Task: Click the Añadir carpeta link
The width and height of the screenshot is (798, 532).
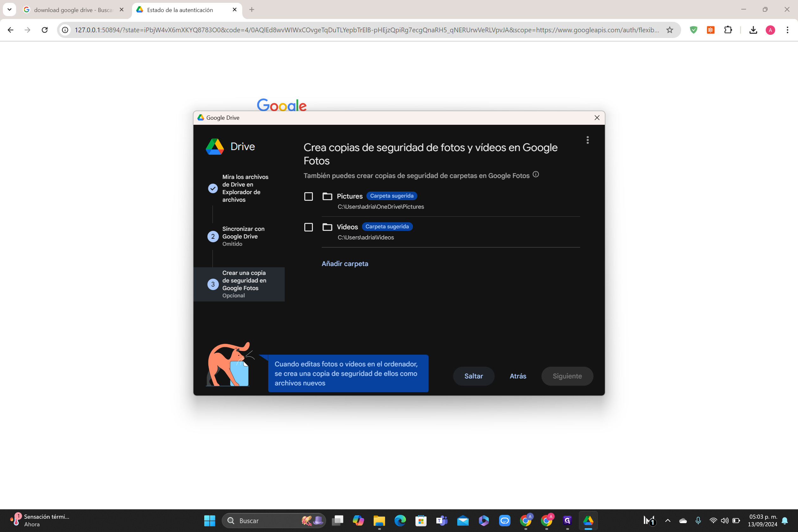Action: coord(345,263)
